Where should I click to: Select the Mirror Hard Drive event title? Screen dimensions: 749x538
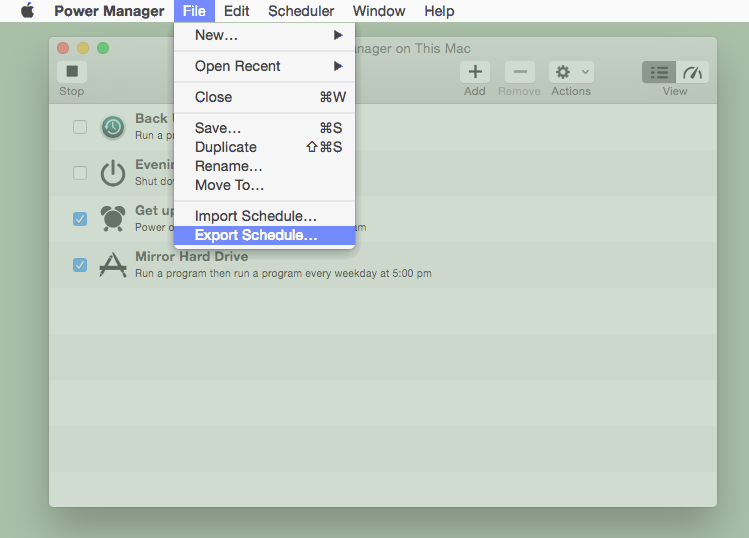(192, 257)
